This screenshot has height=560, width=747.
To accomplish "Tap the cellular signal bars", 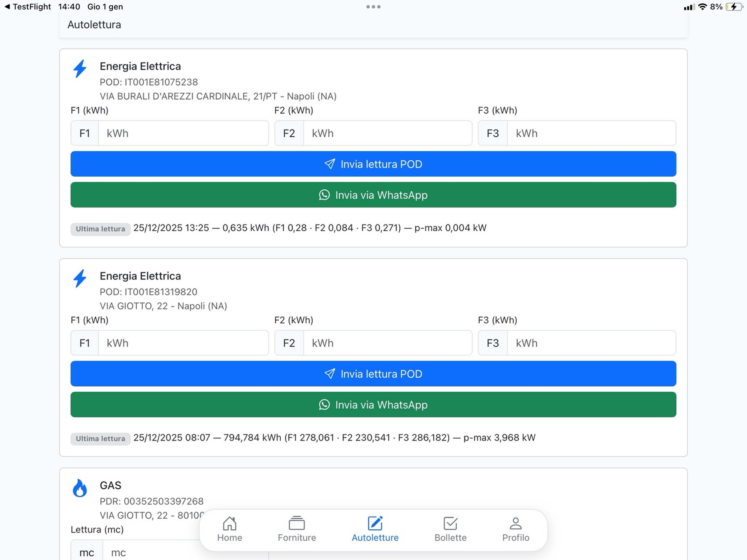I will coord(689,7).
